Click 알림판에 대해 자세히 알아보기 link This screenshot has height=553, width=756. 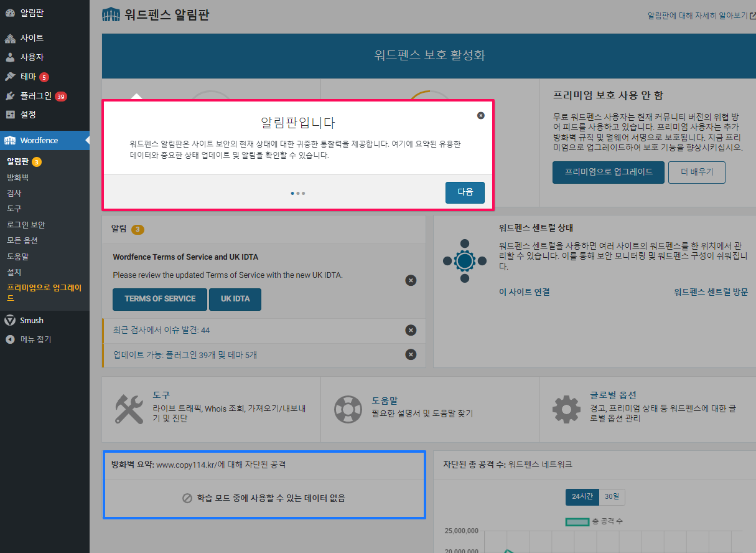coord(697,16)
